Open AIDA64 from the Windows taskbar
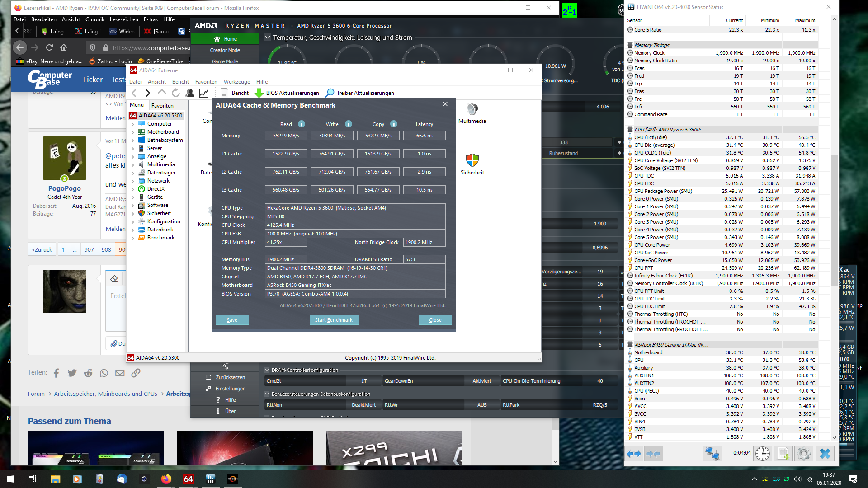Image resolution: width=868 pixels, height=488 pixels. coord(189,479)
